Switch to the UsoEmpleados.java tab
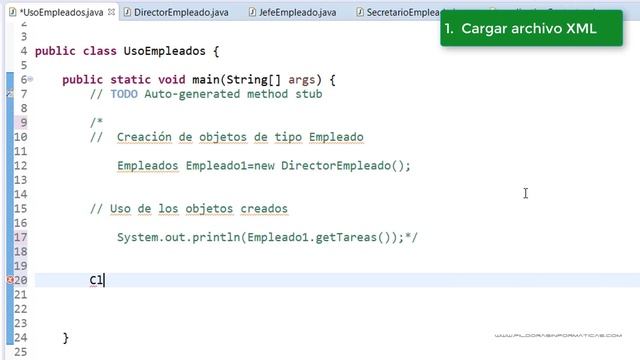The width and height of the screenshot is (640, 360). pyautogui.click(x=61, y=12)
